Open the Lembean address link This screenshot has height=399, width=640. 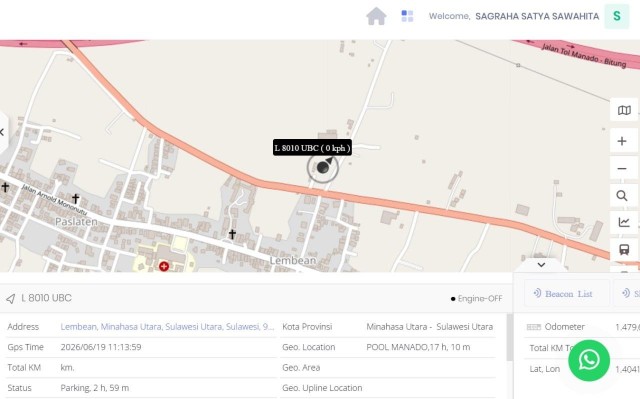167,327
